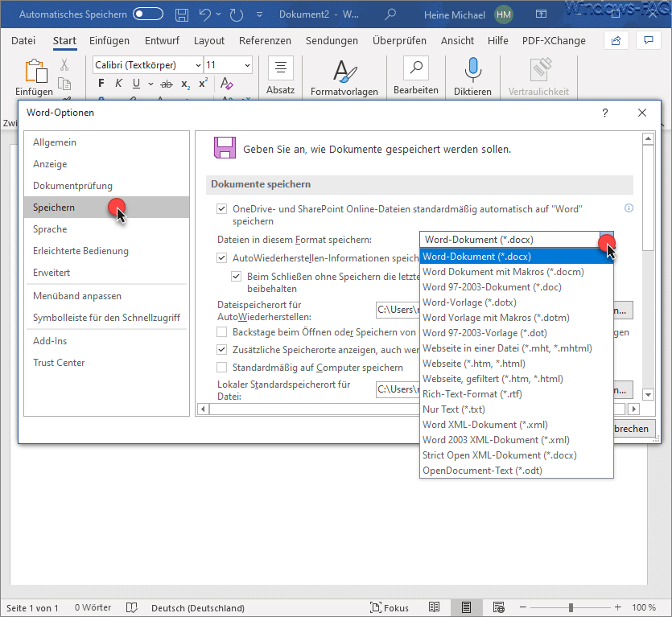Switch to Einfügen ribbon tab
The width and height of the screenshot is (672, 617).
[x=109, y=41]
